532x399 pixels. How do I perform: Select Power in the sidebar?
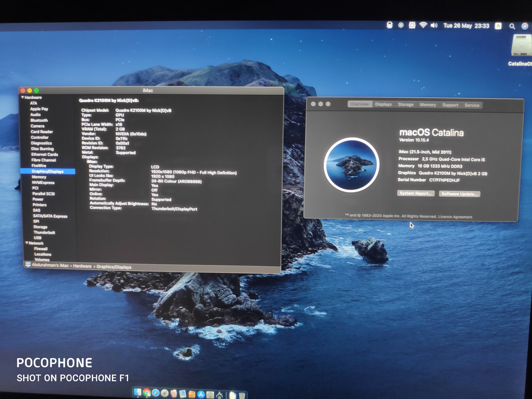pyautogui.click(x=38, y=199)
